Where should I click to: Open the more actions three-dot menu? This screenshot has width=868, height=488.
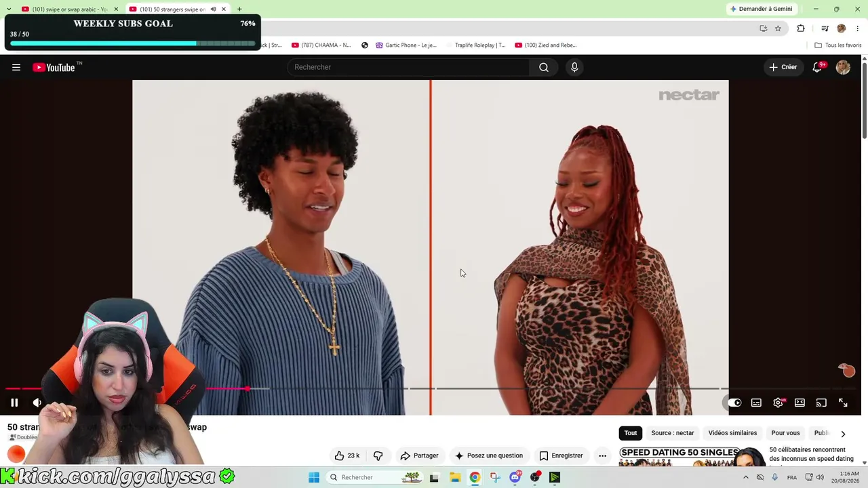click(x=602, y=455)
